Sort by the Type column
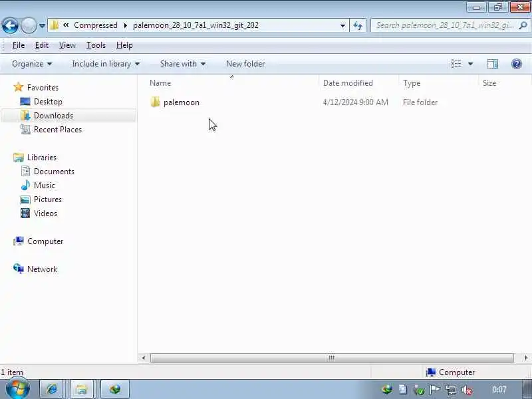Screen dimensions: 532x399 coord(412,83)
